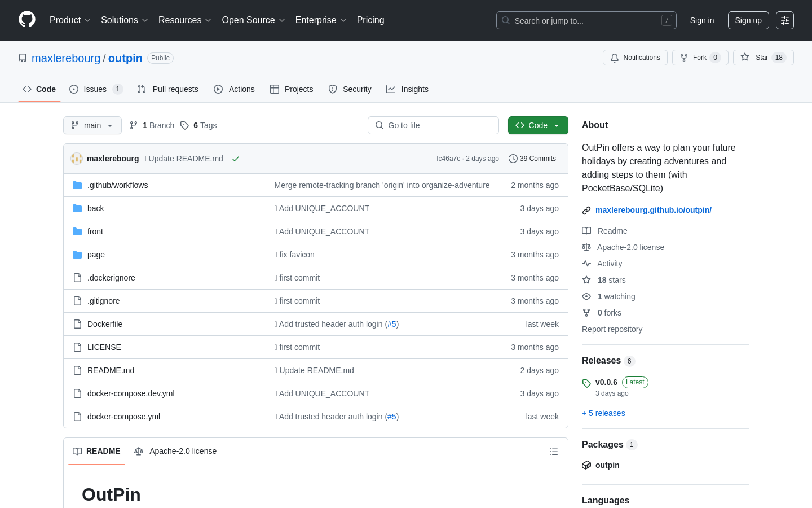Click the link icon beside website URL
Viewport: 812px width, 508px height.
pos(586,211)
